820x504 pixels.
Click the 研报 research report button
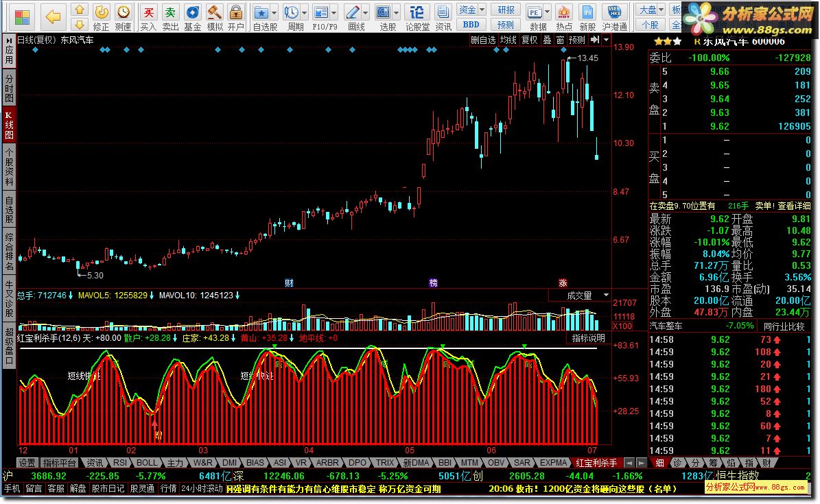[506, 10]
